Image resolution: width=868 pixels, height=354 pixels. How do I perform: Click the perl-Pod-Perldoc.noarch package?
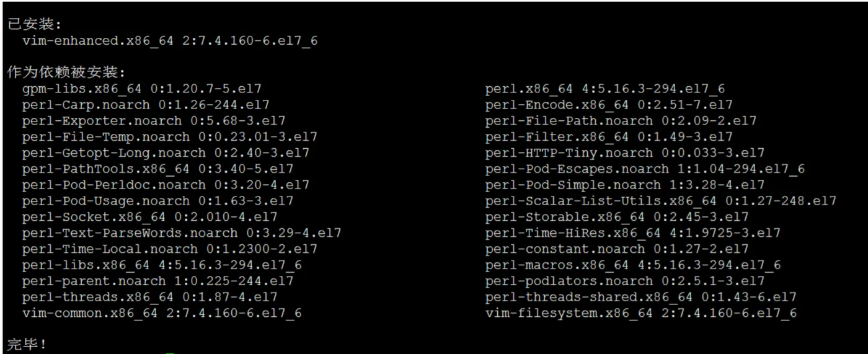[x=165, y=185]
